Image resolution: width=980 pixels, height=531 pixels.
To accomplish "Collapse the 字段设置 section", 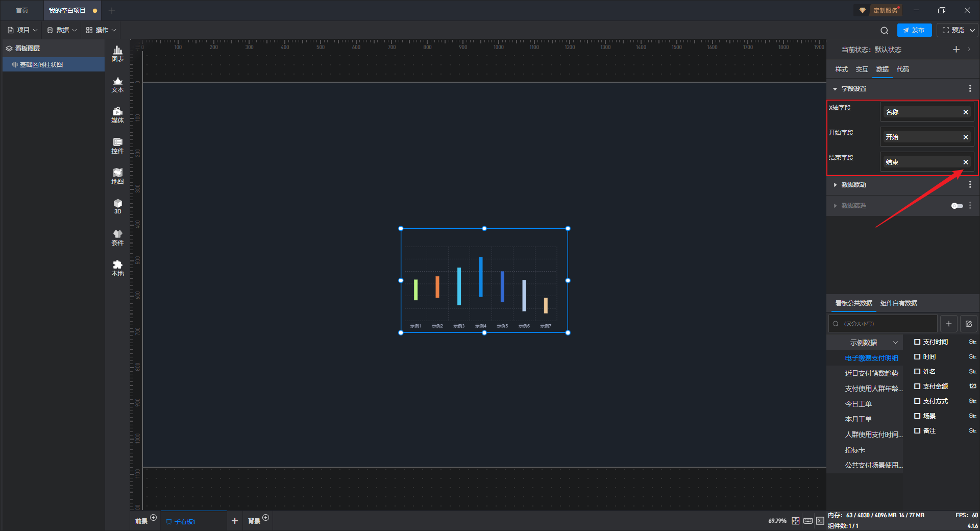I will tap(835, 89).
